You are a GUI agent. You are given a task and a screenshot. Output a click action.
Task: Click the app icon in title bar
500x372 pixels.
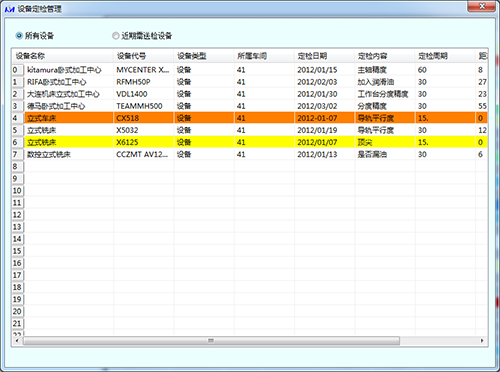tap(9, 9)
